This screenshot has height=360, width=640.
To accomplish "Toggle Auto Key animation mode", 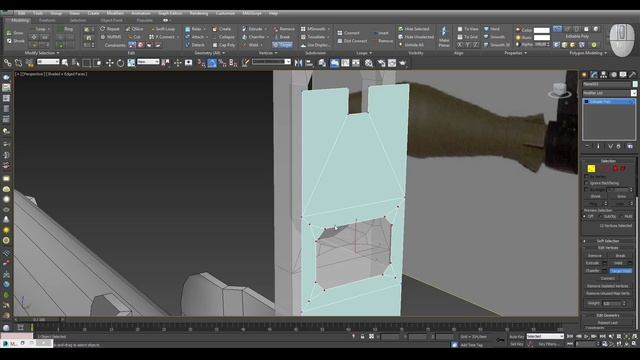I will (516, 337).
